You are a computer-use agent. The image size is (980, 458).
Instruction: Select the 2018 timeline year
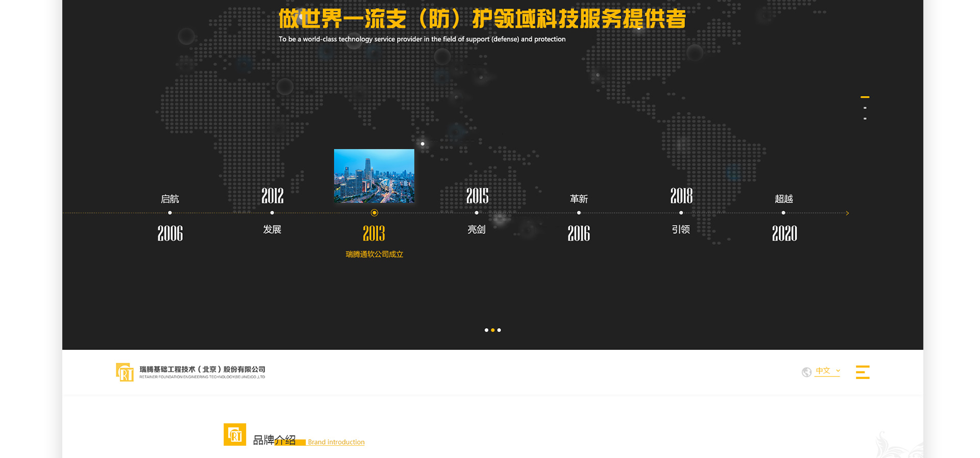(681, 196)
